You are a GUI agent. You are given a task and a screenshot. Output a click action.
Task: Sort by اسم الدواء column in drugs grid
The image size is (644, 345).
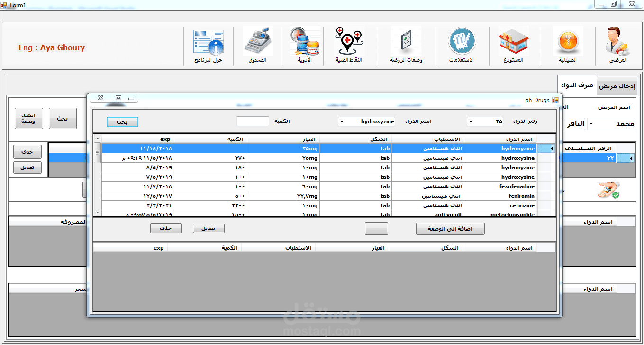pyautogui.click(x=500, y=139)
